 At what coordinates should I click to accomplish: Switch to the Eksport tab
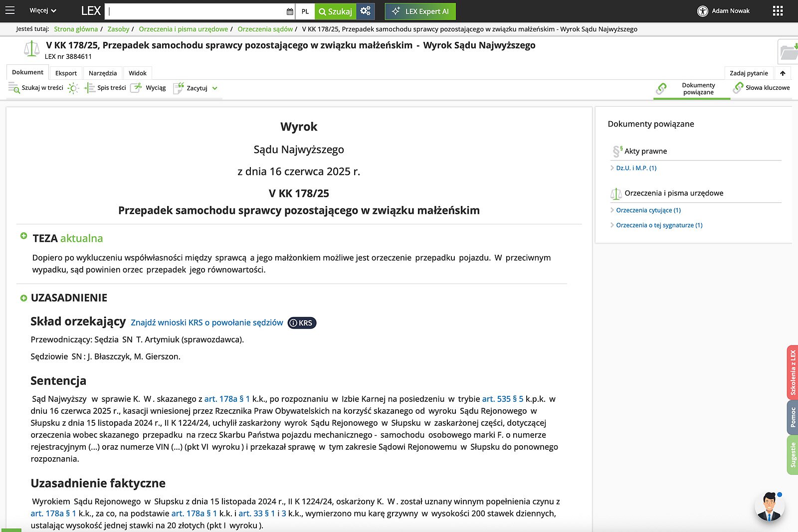(x=66, y=73)
